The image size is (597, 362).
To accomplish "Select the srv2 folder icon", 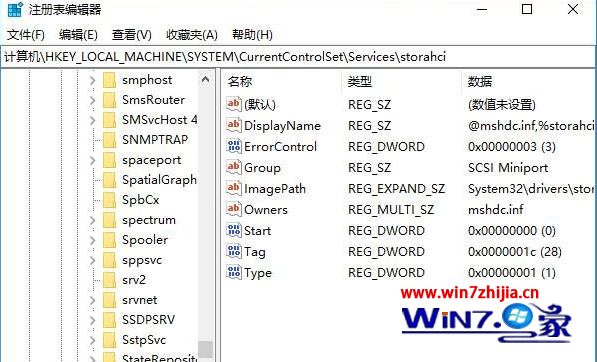I will pyautogui.click(x=109, y=280).
